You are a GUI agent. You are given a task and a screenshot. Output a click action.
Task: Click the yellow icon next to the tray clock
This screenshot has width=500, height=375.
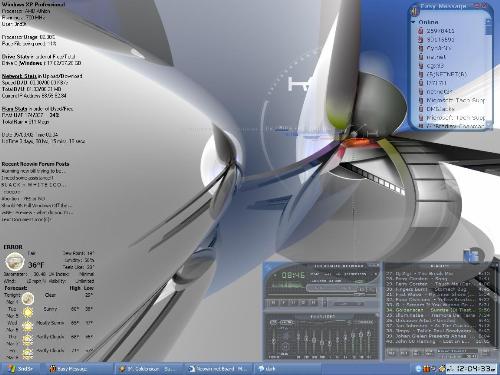(x=443, y=368)
